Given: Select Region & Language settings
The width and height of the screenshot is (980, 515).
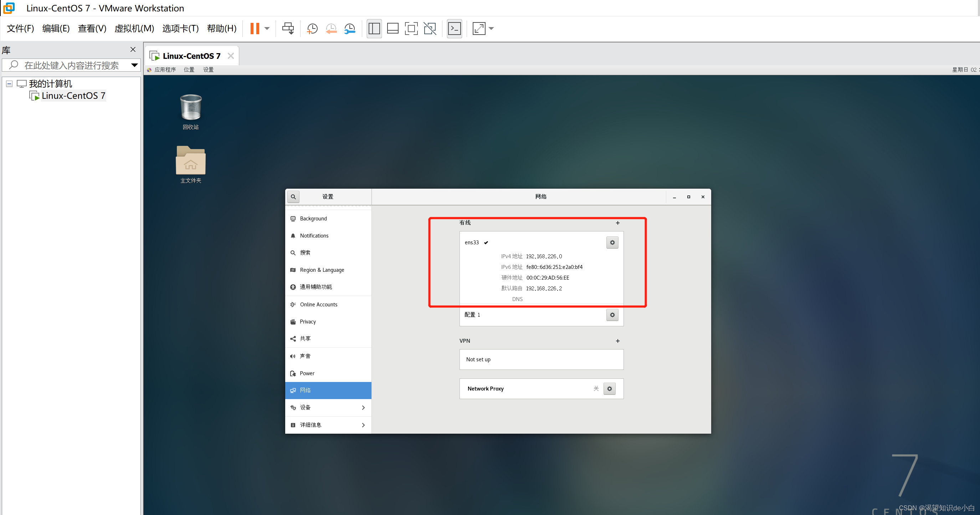Looking at the screenshot, I should click(x=328, y=270).
